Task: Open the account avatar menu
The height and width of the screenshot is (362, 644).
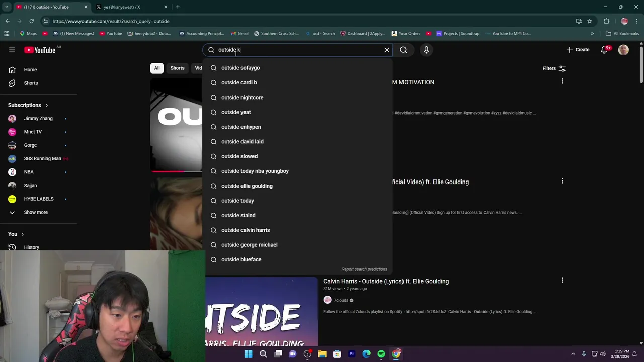Action: pos(623,50)
